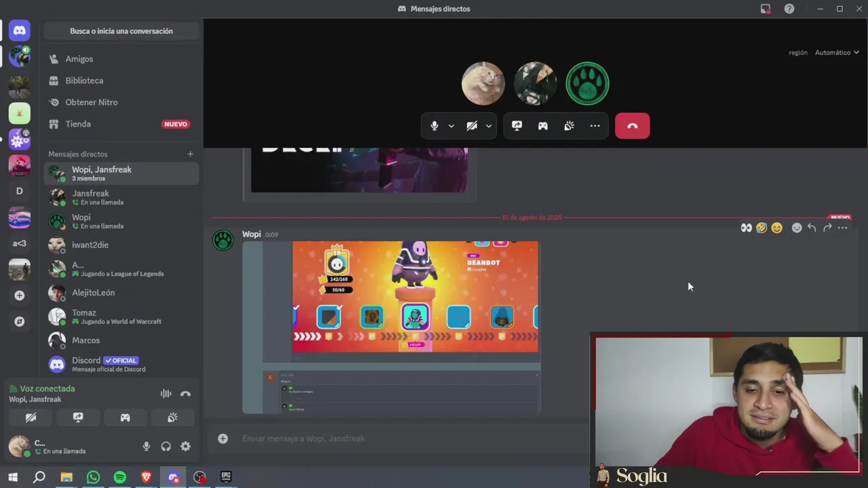The width and height of the screenshot is (868, 488).
Task: Toggle microphone mute in call controls
Action: (435, 126)
